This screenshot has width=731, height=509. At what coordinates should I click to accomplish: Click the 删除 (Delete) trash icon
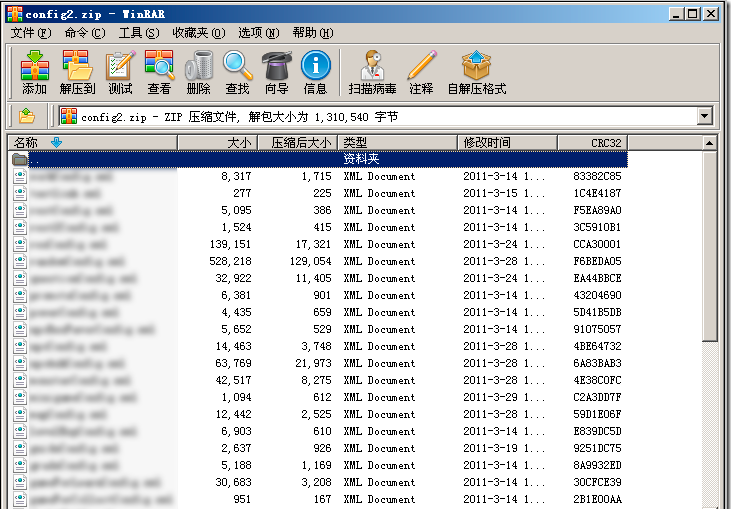point(199,66)
